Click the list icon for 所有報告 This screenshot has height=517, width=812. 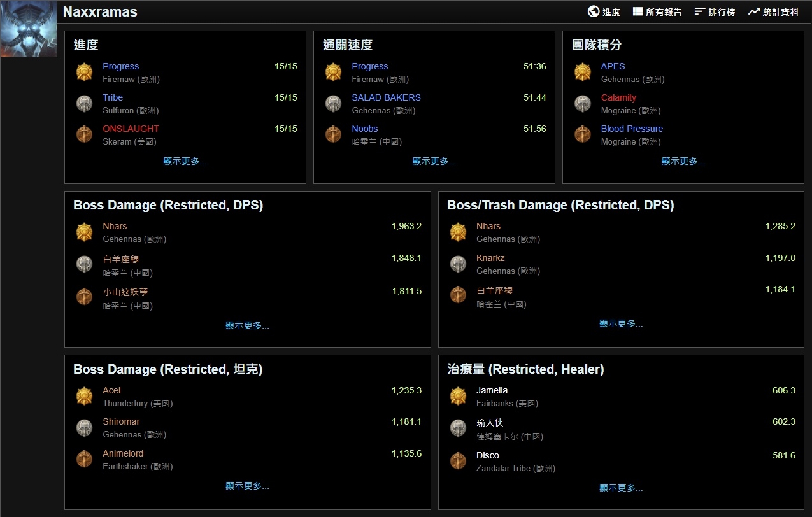[638, 11]
